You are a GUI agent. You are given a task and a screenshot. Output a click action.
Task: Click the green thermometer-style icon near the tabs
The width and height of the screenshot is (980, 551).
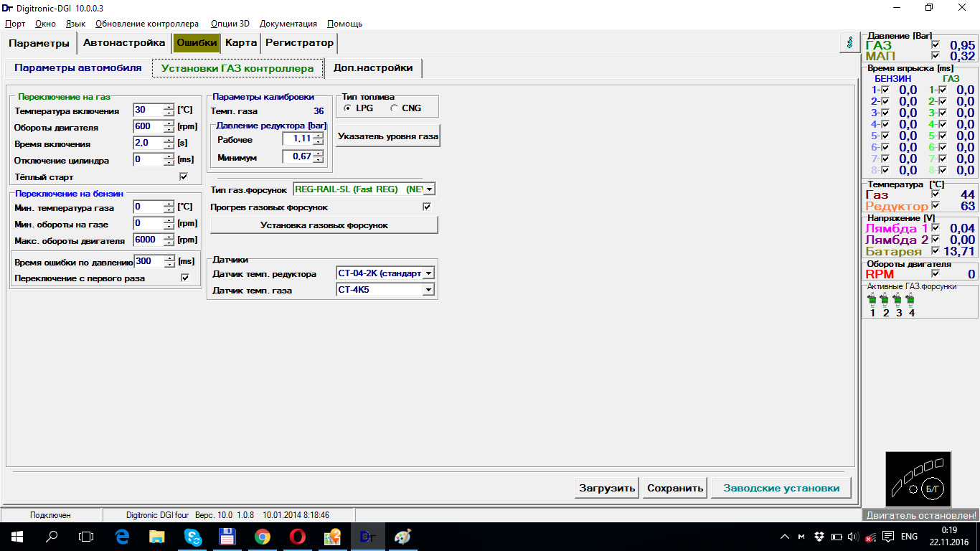point(850,42)
